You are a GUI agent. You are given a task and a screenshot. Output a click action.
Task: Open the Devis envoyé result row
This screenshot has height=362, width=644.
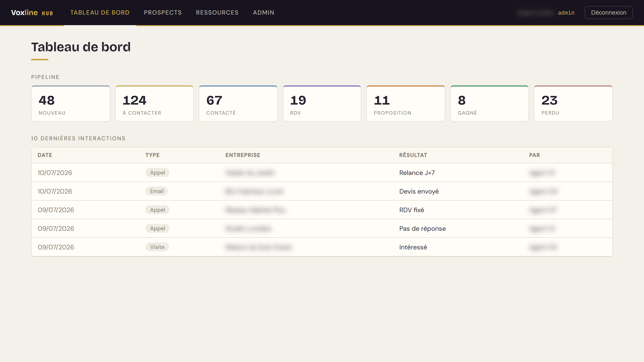click(322, 191)
